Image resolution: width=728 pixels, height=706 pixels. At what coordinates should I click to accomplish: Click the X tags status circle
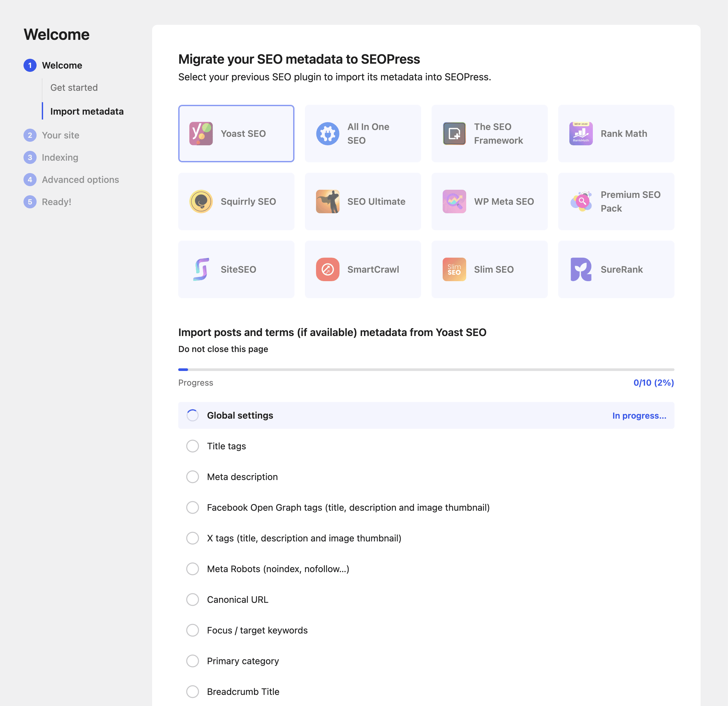click(192, 538)
